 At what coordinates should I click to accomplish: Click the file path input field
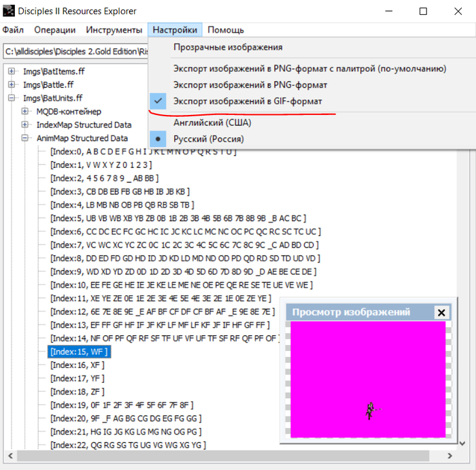pyautogui.click(x=75, y=51)
